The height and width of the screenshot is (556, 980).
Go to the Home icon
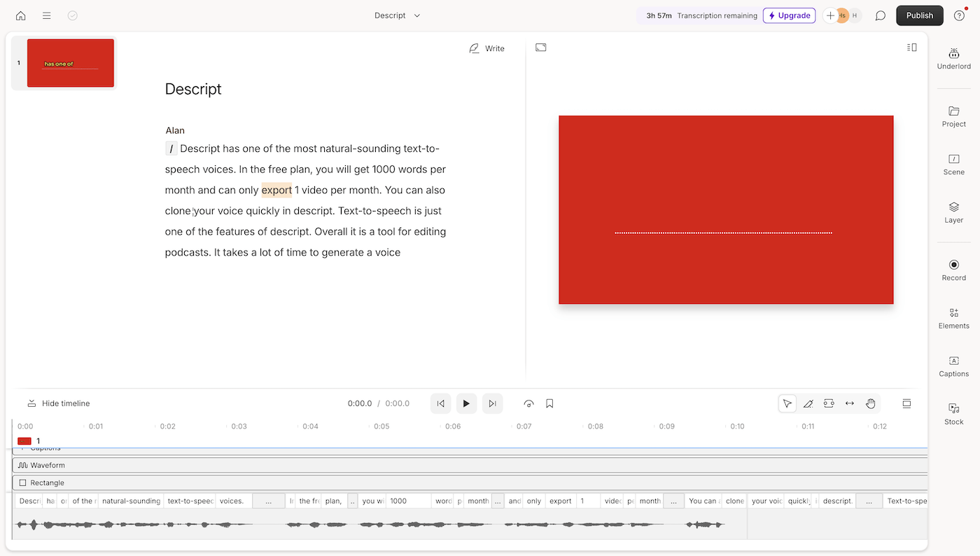pos(20,15)
